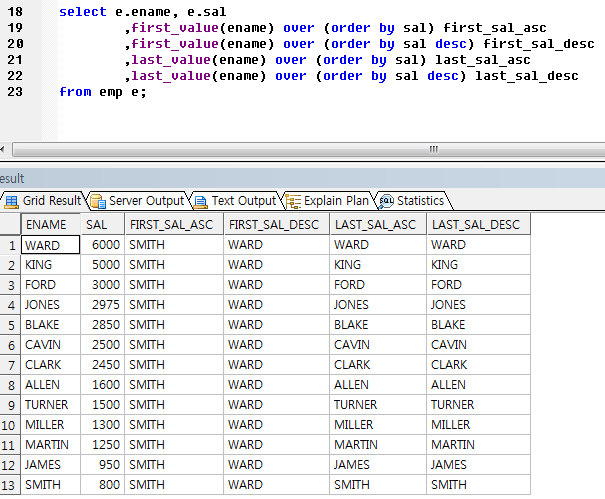Click the FIRST_SAL_DESC column header
Viewport: 605px width, 499px height.
tap(276, 225)
